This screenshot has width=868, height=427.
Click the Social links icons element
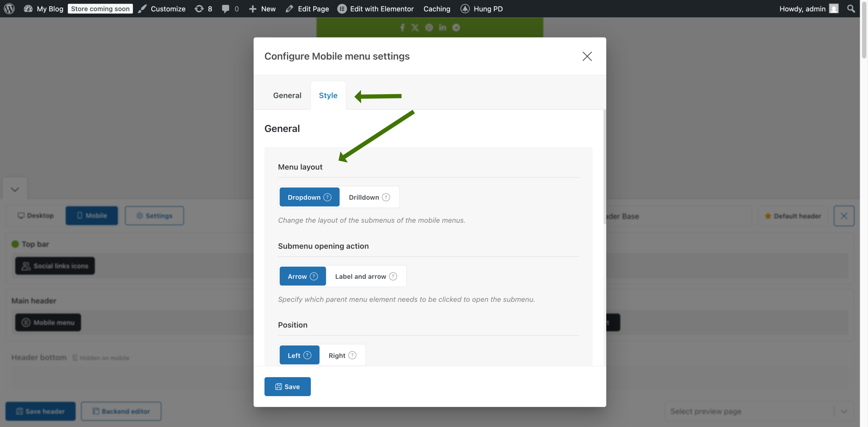tap(55, 266)
